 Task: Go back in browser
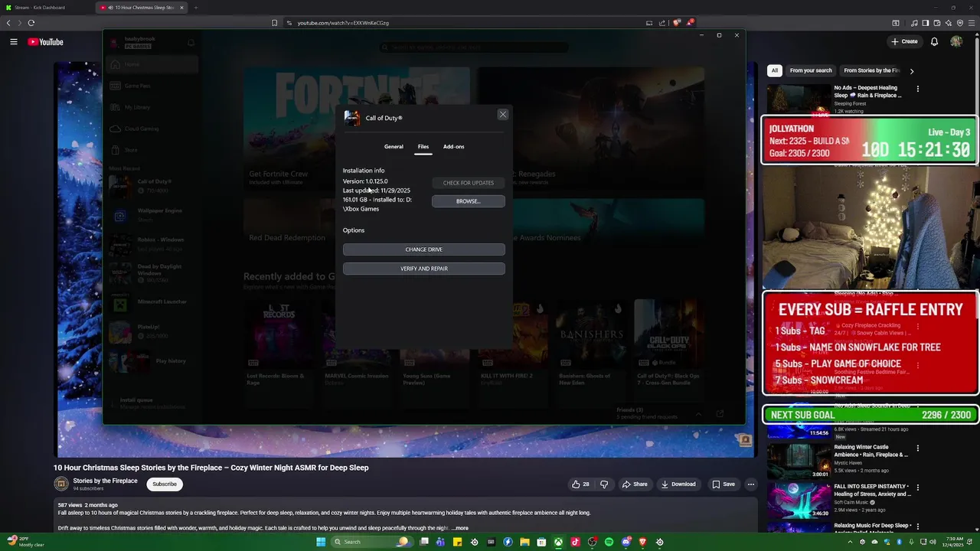[8, 23]
